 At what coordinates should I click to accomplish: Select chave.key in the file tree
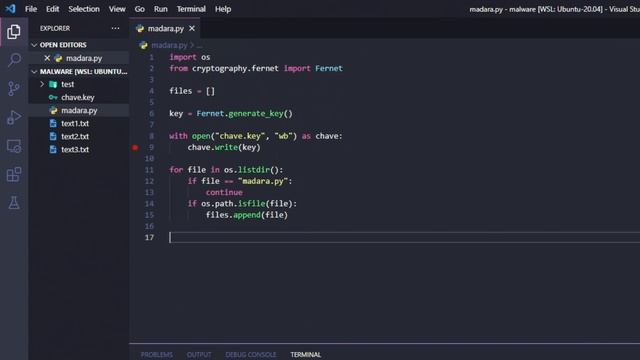point(79,97)
